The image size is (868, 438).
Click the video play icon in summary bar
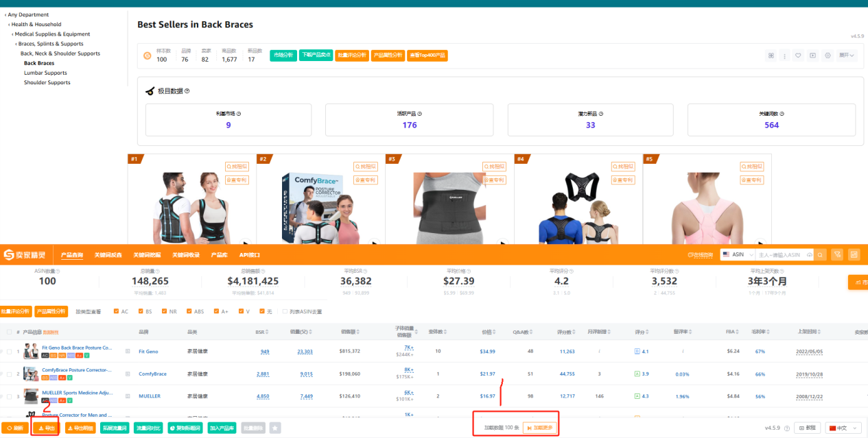pyautogui.click(x=812, y=56)
